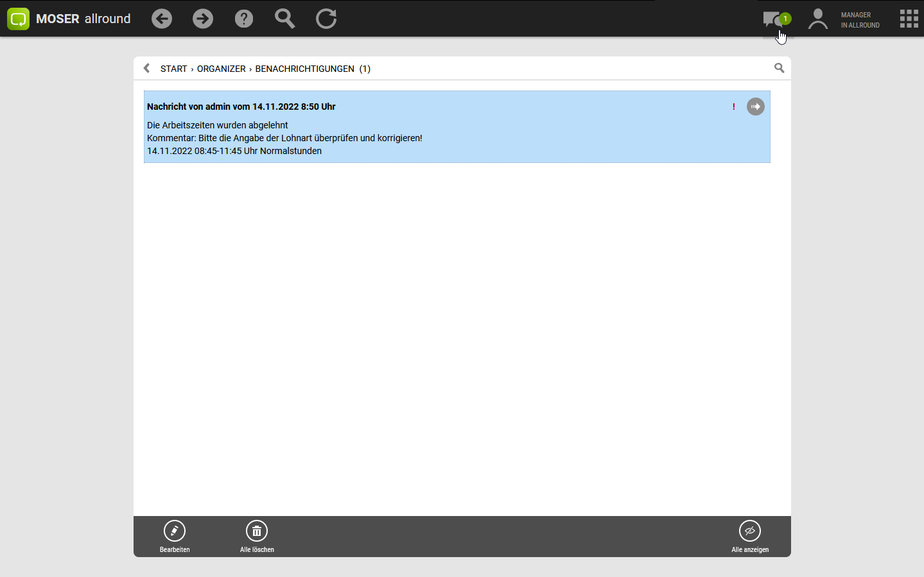Click the red exclamation priority marker

coord(733,107)
